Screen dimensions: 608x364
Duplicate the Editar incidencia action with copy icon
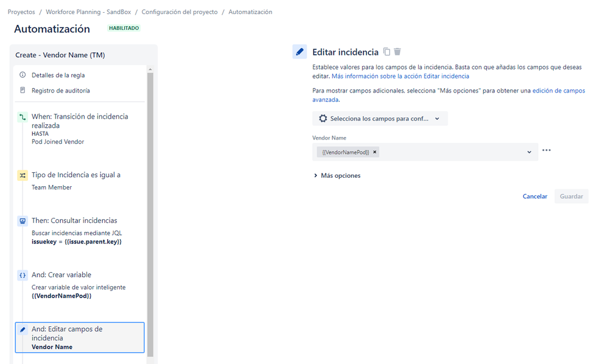pyautogui.click(x=386, y=52)
